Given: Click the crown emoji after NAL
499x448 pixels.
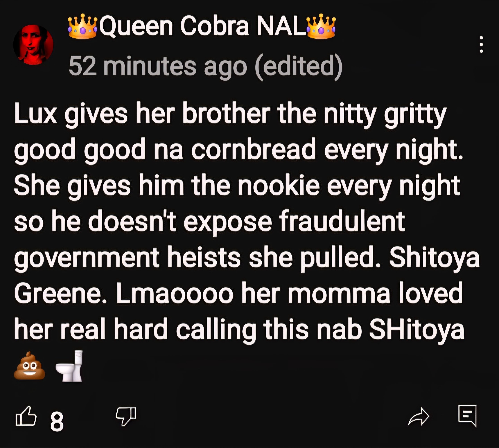Looking at the screenshot, I should (x=320, y=26).
